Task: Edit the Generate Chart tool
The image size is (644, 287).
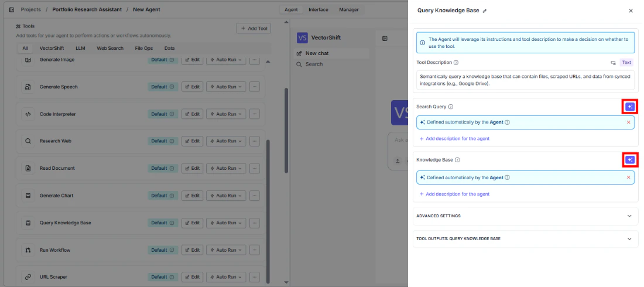Action: [193, 196]
